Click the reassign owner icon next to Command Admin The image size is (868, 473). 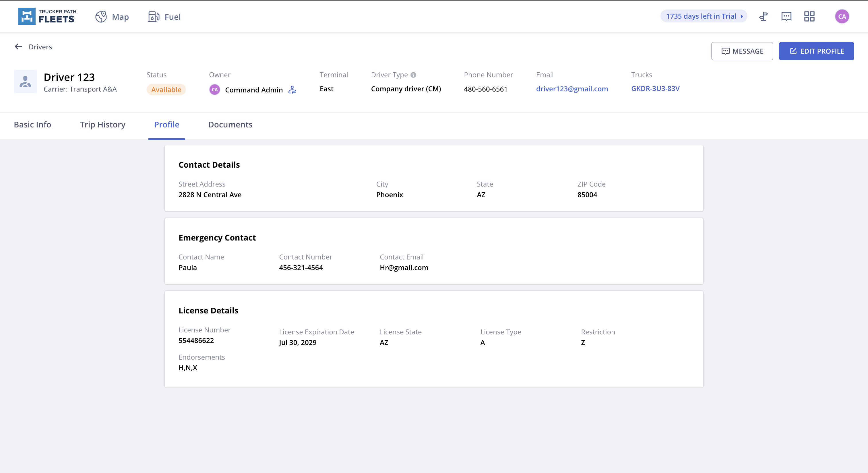[x=292, y=90]
